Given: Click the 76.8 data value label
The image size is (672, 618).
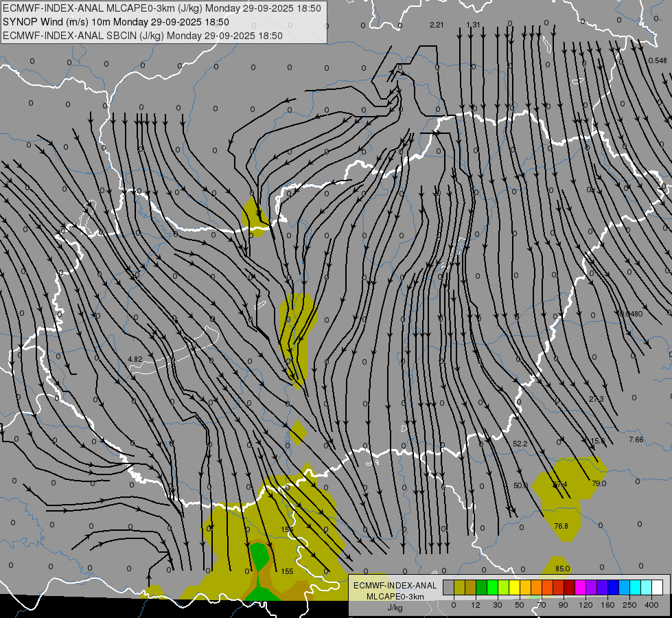Looking at the screenshot, I should (x=561, y=526).
